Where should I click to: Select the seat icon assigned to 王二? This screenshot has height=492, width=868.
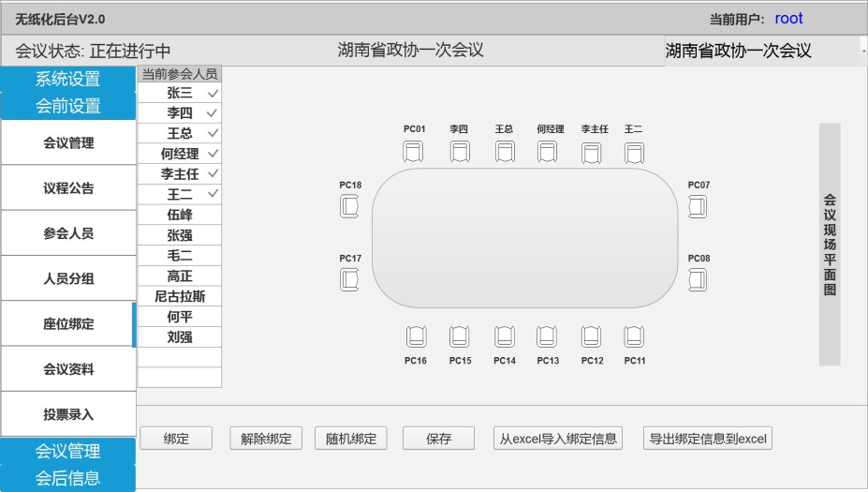635,153
